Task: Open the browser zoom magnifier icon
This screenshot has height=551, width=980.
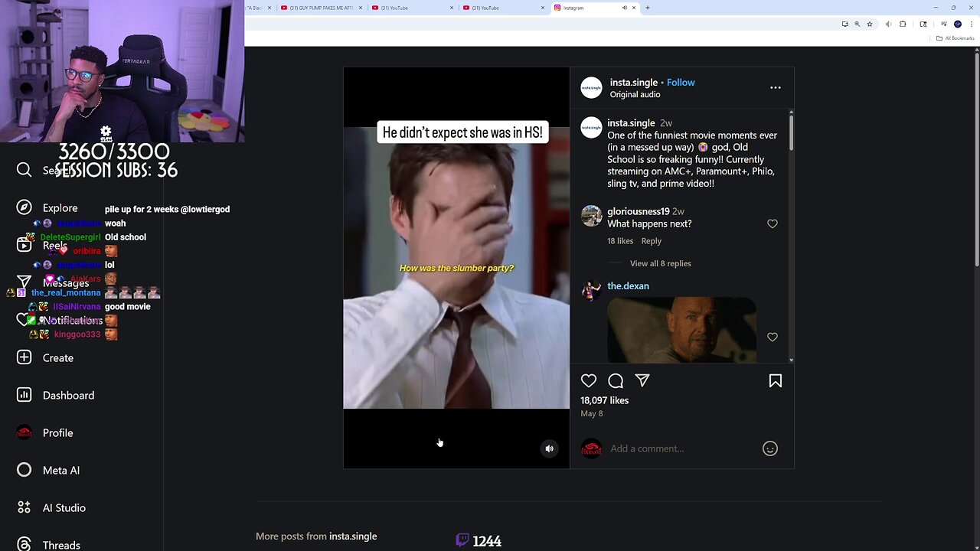Action: [x=857, y=24]
